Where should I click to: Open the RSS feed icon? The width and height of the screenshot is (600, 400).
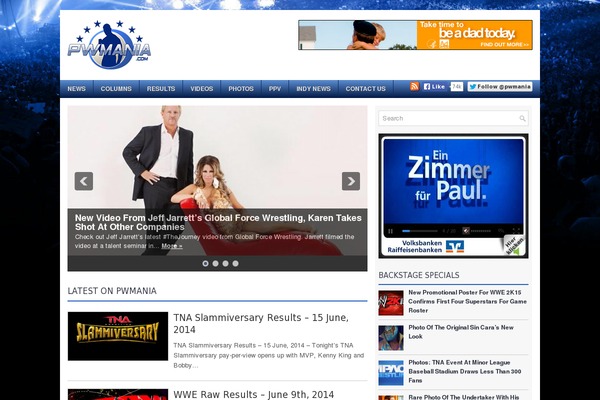(x=414, y=87)
